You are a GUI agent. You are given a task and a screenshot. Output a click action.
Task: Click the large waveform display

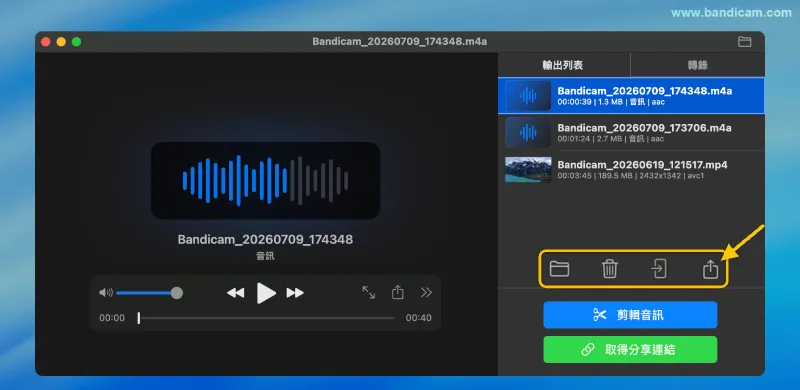point(265,181)
